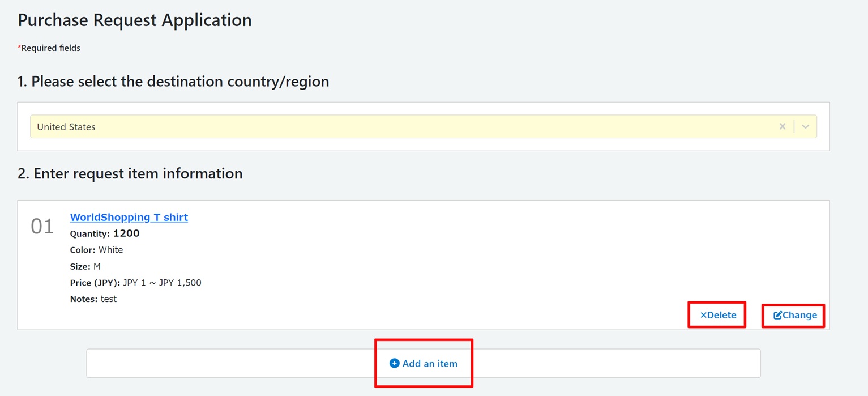Expand the destination country dropdown arrow
This screenshot has width=868, height=396.
806,126
